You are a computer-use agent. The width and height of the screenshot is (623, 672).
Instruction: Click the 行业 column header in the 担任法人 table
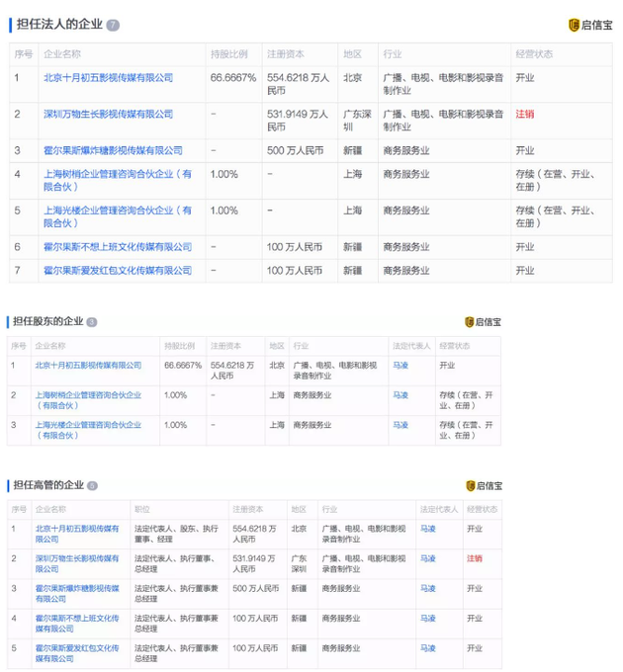[393, 54]
